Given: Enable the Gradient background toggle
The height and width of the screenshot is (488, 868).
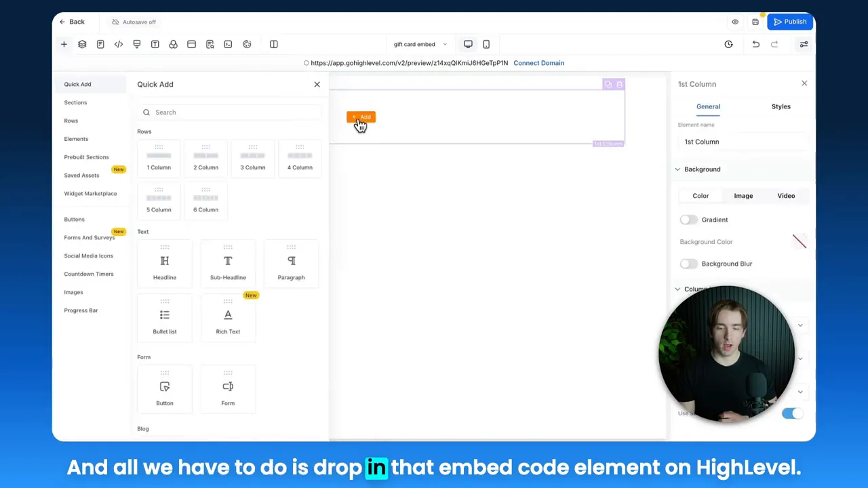Looking at the screenshot, I should [x=688, y=219].
